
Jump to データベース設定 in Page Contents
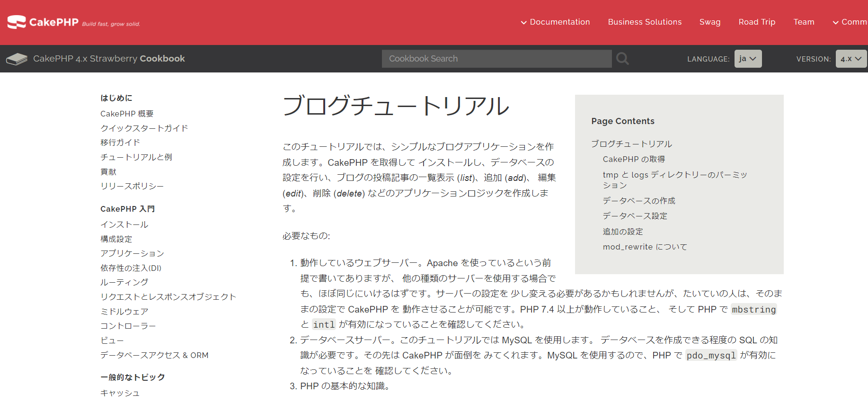[635, 216]
